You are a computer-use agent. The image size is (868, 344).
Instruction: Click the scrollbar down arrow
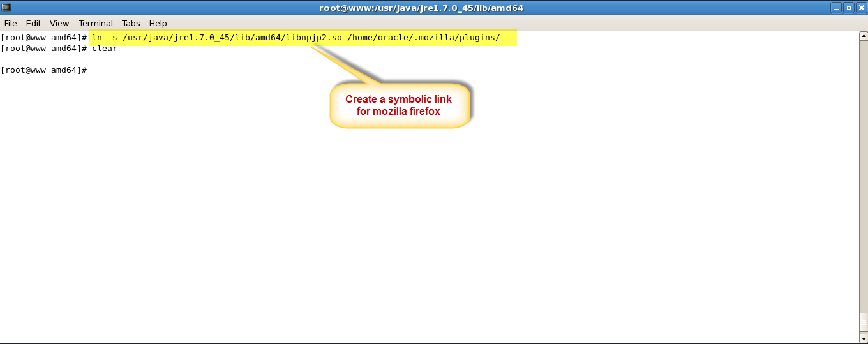(863, 338)
